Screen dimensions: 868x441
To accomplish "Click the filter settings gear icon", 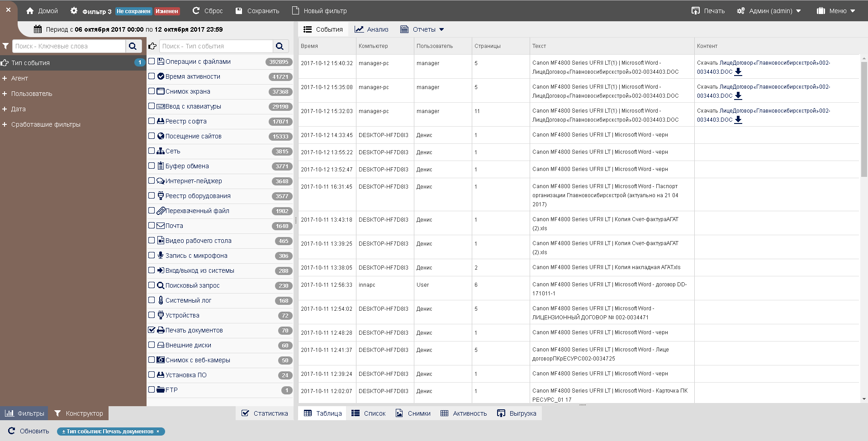I will pos(74,11).
